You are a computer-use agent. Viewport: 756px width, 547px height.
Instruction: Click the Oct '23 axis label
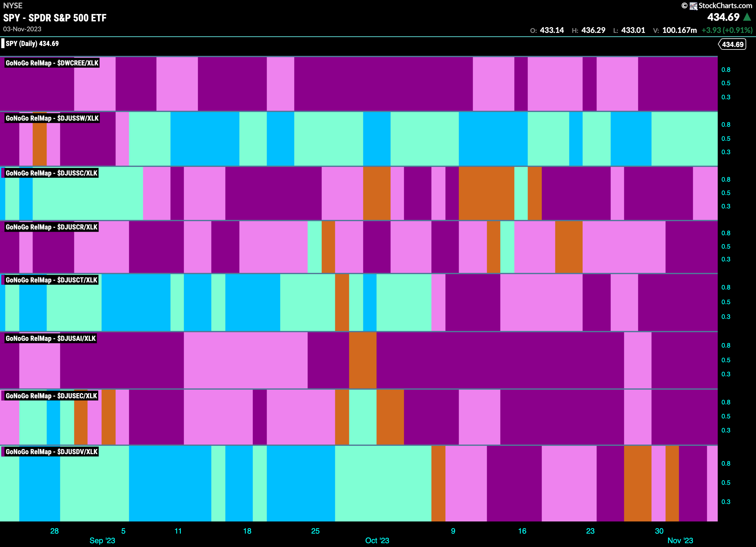[377, 540]
